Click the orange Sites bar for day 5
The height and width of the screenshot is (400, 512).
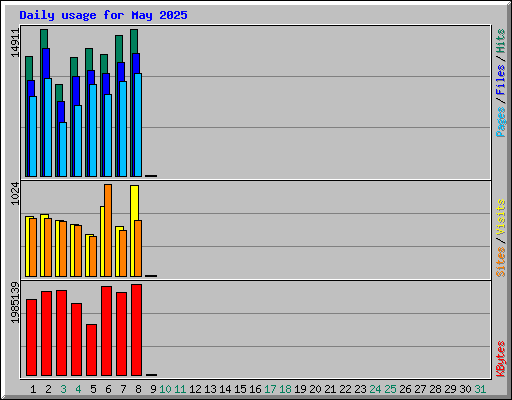[93, 256]
